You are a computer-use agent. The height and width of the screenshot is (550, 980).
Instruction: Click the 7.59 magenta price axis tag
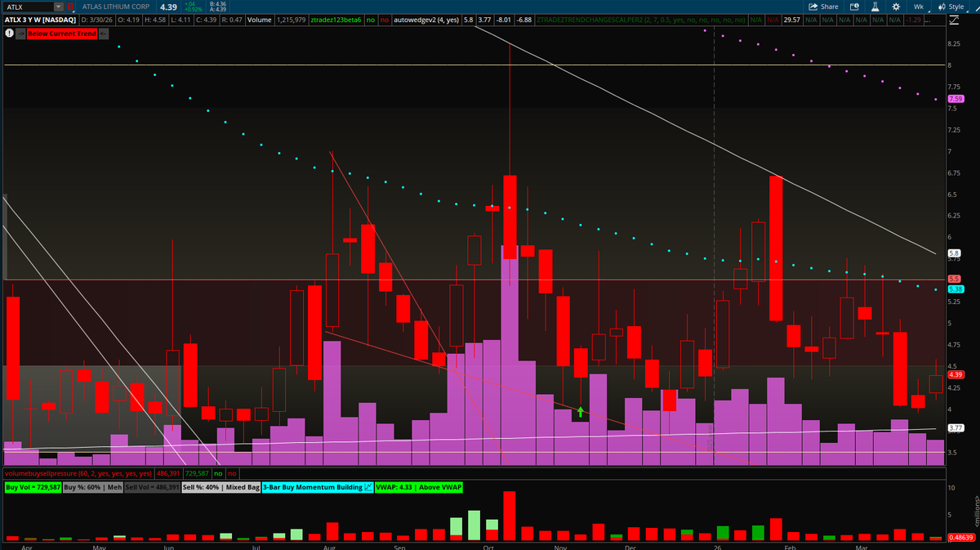[956, 99]
